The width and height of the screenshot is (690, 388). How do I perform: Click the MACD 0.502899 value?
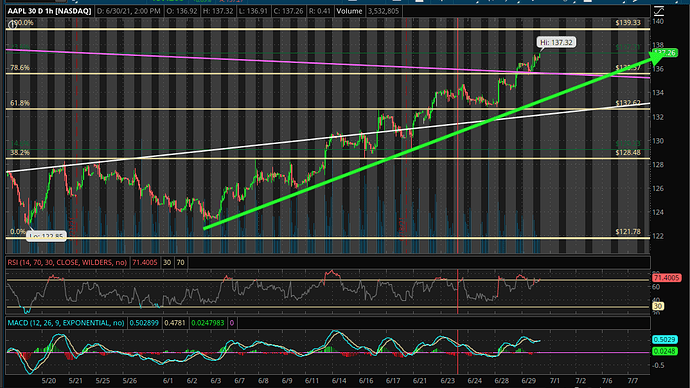pyautogui.click(x=144, y=323)
